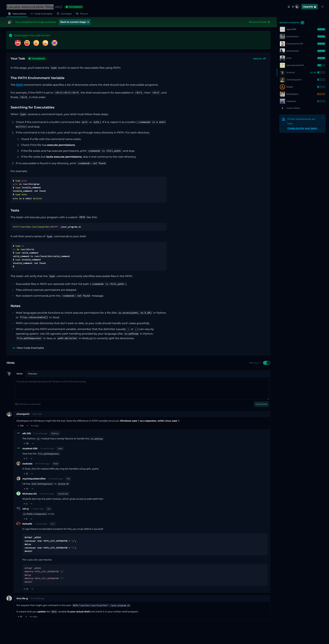Open dropdown beside elk-535's 30 upvotes

pyautogui.click(x=33, y=444)
